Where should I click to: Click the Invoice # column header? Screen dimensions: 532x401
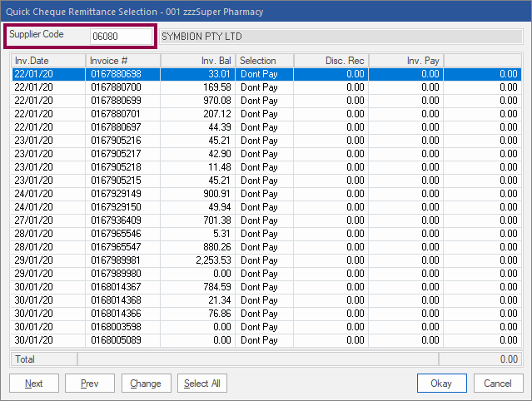[x=122, y=61]
